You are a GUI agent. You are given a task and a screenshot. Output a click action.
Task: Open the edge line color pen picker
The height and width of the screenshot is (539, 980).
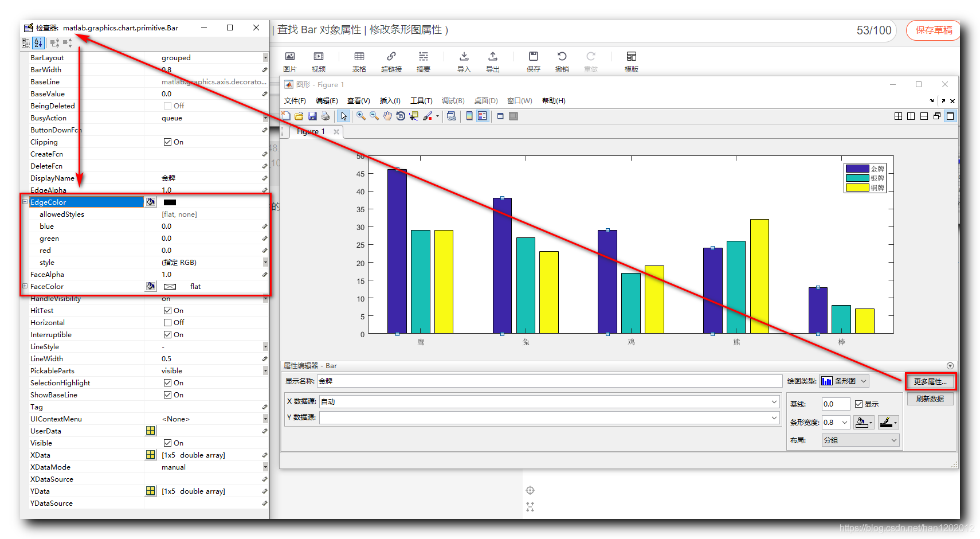click(888, 423)
